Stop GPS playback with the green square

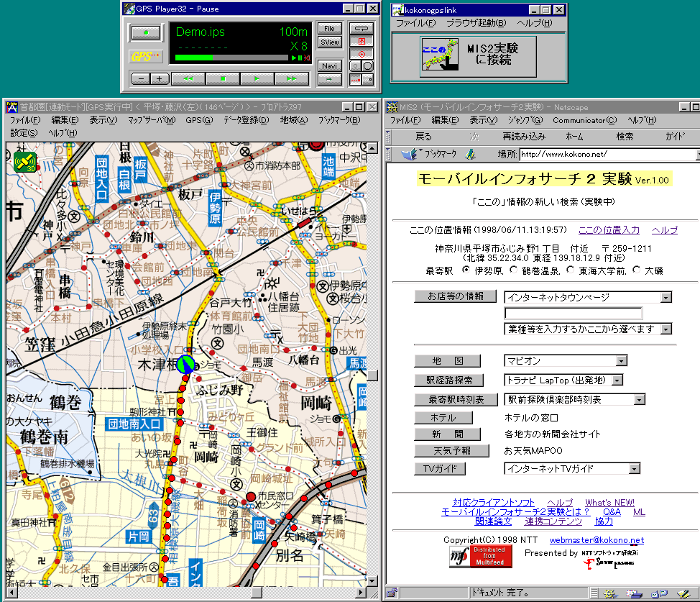pyautogui.click(x=223, y=78)
